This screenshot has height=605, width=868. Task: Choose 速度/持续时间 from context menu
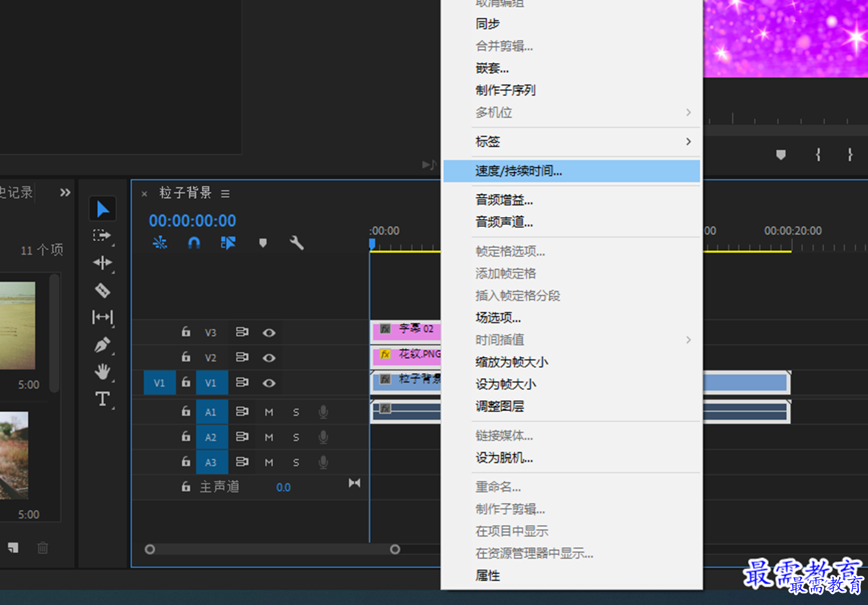572,171
